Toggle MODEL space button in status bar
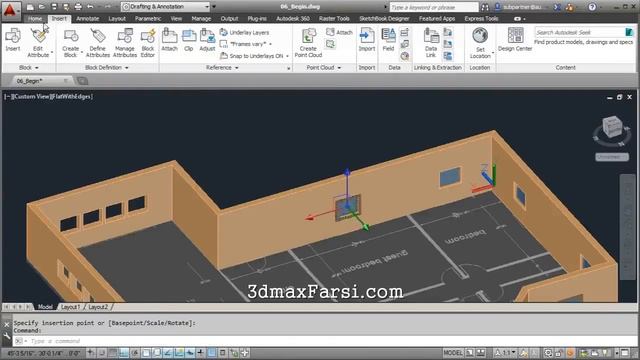 453,353
